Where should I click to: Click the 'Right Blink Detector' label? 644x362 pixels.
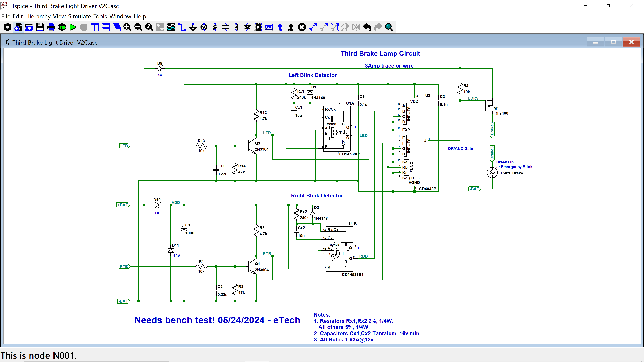coord(317,196)
